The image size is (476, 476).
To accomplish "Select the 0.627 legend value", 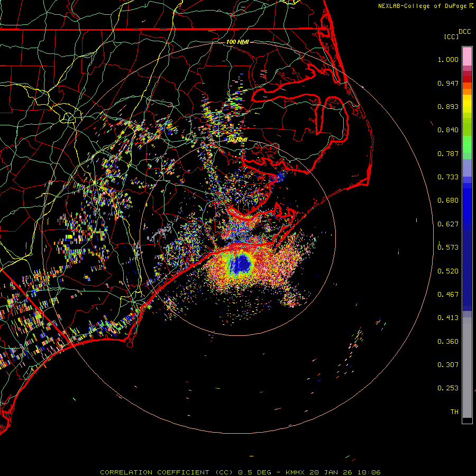I will point(448,224).
